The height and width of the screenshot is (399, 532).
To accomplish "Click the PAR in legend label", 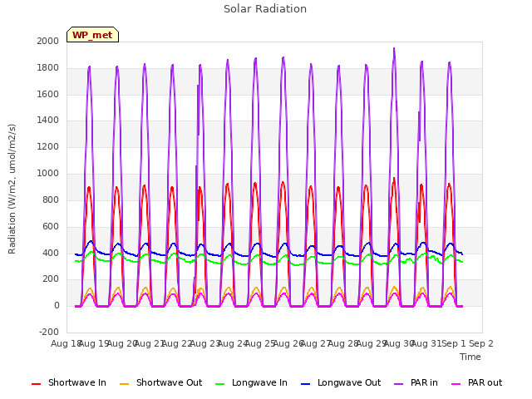I will click(x=424, y=382).
